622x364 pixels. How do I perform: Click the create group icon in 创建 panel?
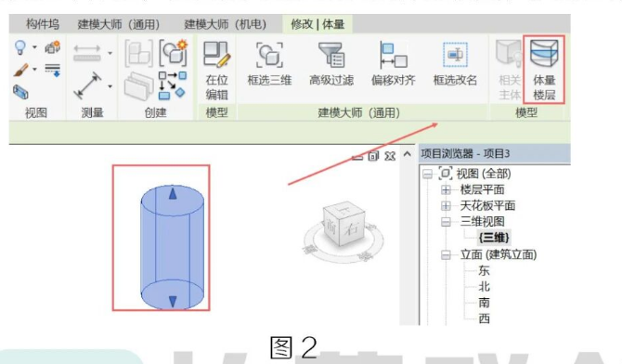tap(139, 85)
